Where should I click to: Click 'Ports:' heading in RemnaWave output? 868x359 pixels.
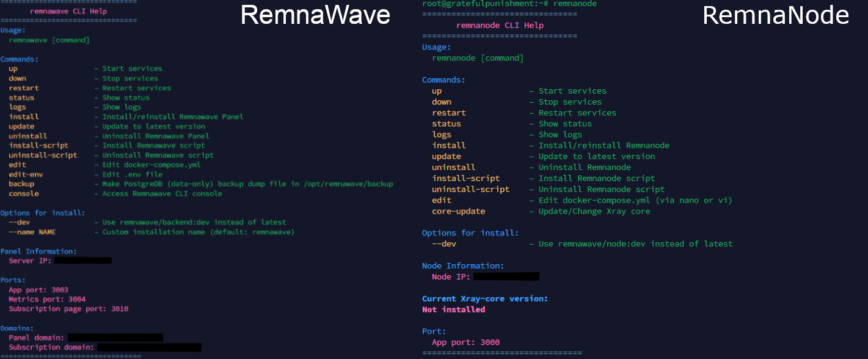13,280
